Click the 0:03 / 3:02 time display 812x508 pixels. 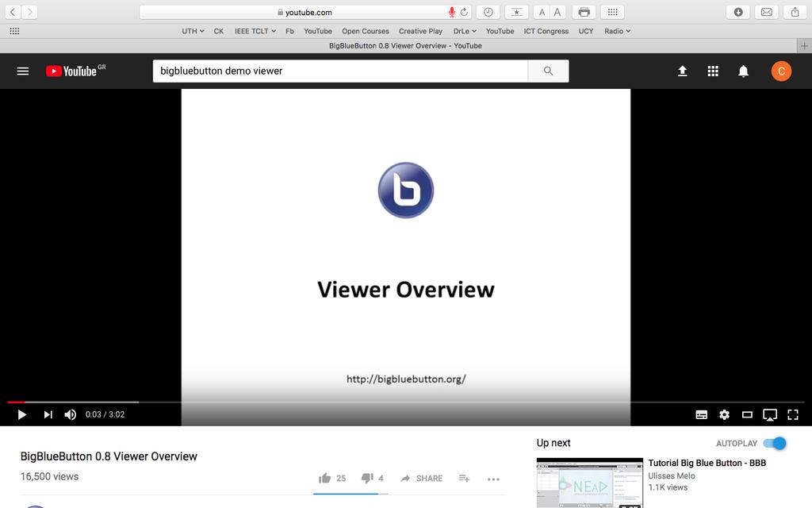[105, 414]
